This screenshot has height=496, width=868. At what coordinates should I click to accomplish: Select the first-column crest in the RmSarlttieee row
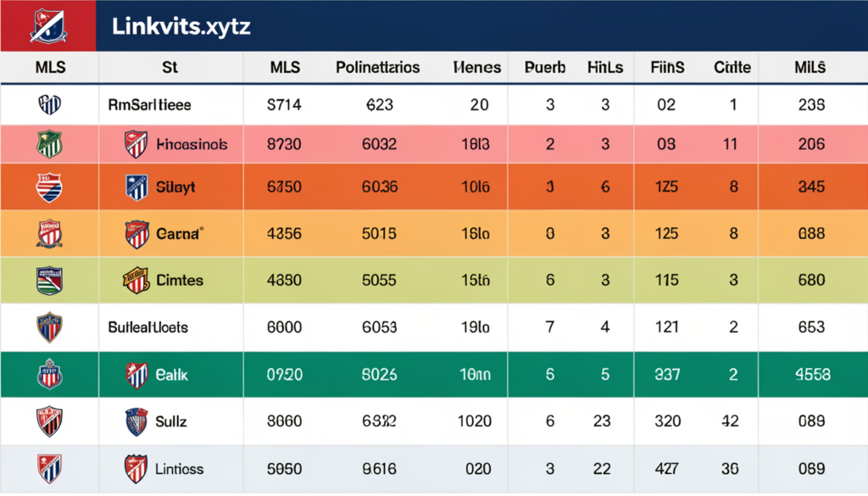tap(49, 105)
